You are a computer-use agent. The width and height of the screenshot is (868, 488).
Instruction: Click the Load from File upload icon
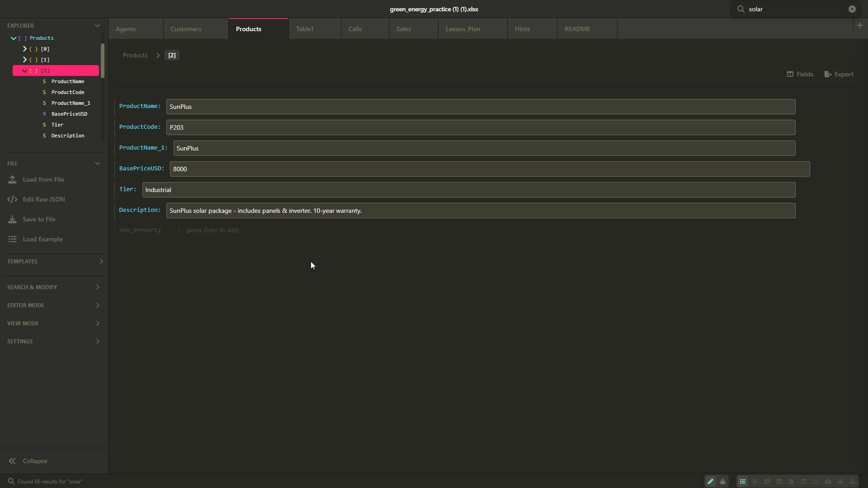pyautogui.click(x=13, y=179)
